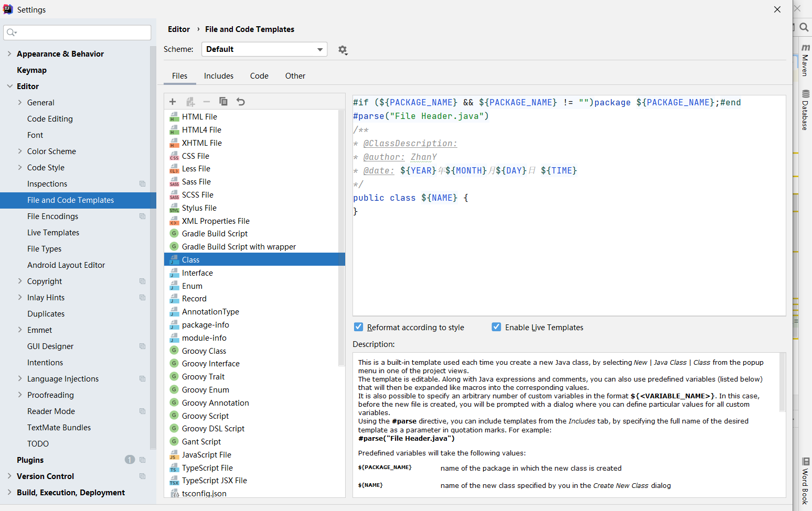Click the description panel scrollbar
Image resolution: width=812 pixels, height=511 pixels.
tap(782, 383)
